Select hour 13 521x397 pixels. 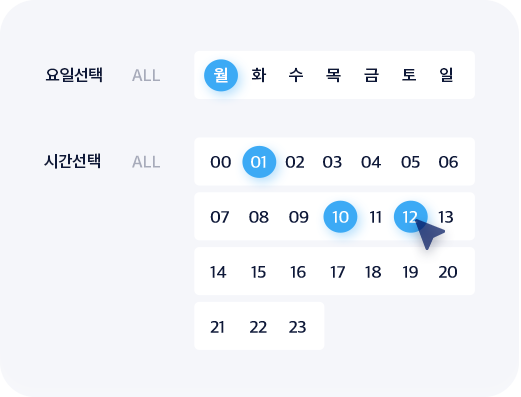point(446,217)
